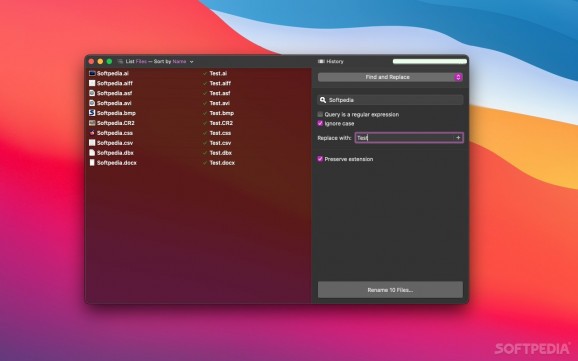Expand the Sort by Name chevron
578x361 pixels.
(x=191, y=62)
